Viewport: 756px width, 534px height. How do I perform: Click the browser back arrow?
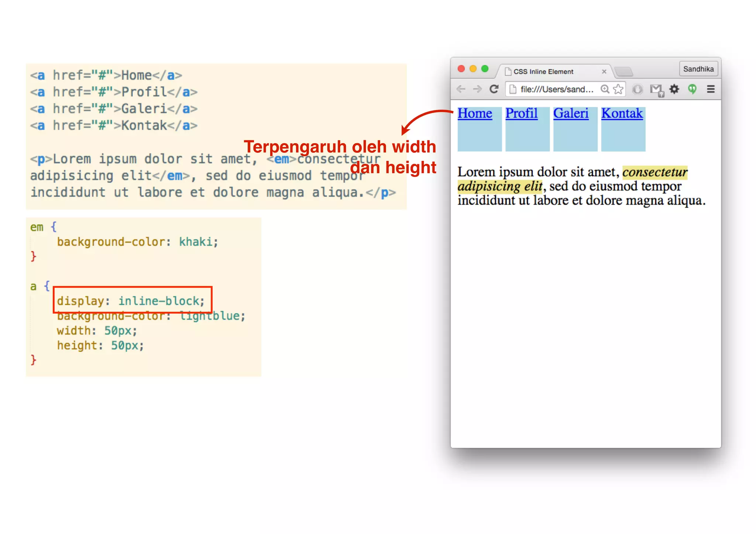pyautogui.click(x=461, y=89)
